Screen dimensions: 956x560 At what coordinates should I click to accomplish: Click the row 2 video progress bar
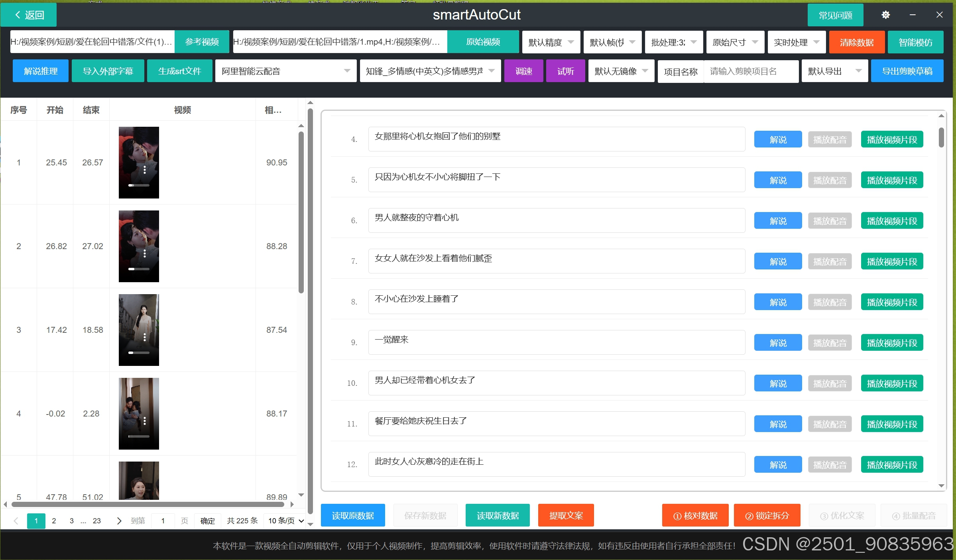tap(139, 269)
